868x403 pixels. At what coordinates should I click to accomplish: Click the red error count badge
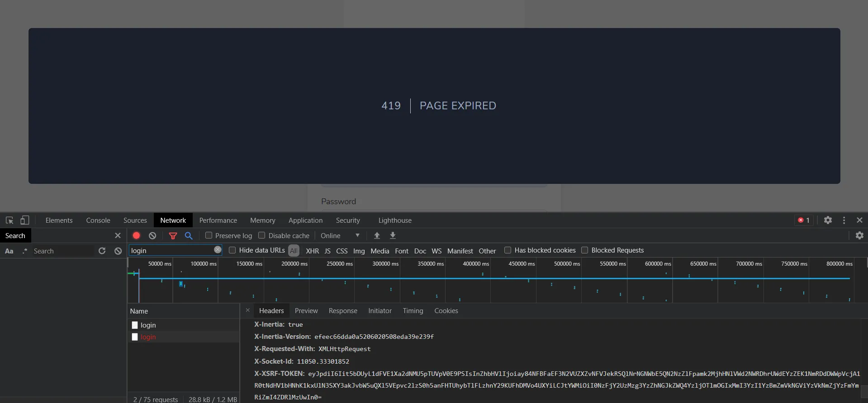(x=804, y=220)
